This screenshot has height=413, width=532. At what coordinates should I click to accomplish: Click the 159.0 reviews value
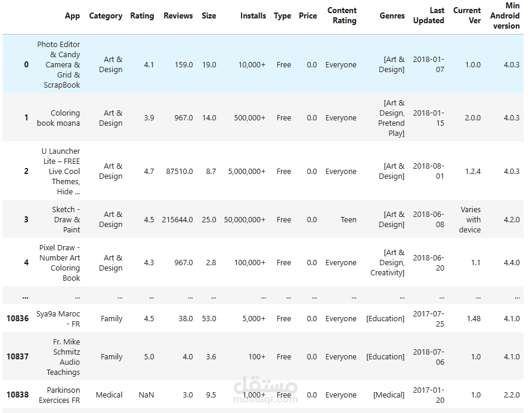pos(184,64)
